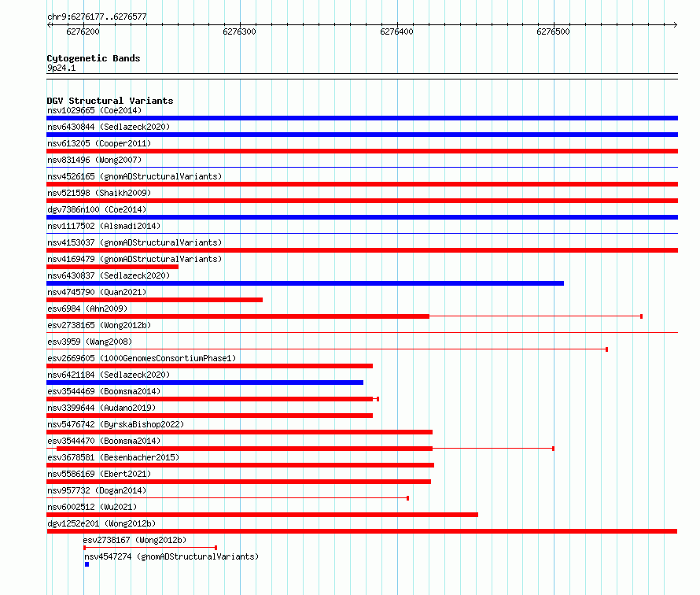Viewport: 700px width, 595px height.
Task: Click the esv6984 thin line end marker
Action: [x=642, y=316]
